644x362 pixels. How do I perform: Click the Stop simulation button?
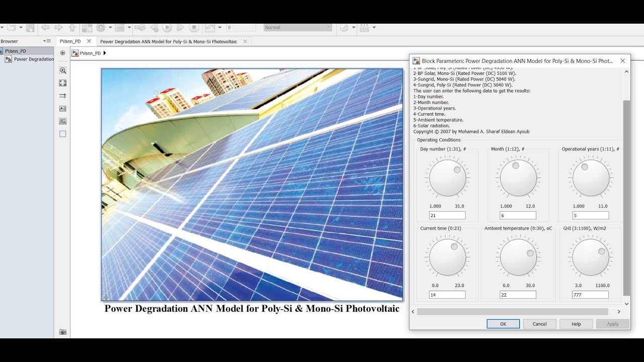click(194, 28)
